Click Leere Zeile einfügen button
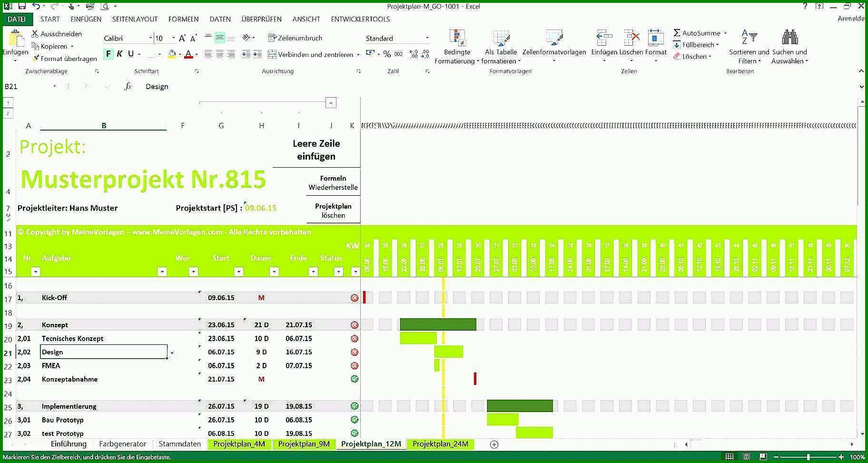The image size is (868, 463). tap(316, 150)
